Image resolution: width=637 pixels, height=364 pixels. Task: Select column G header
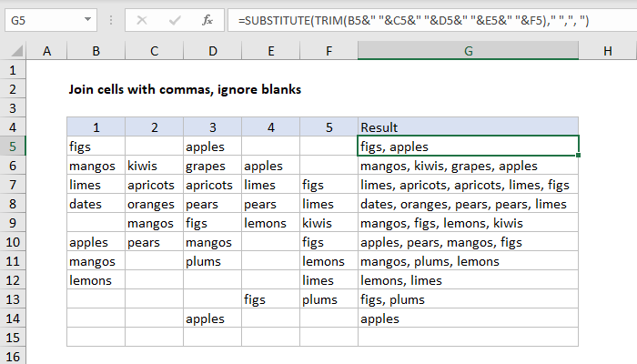[468, 52]
